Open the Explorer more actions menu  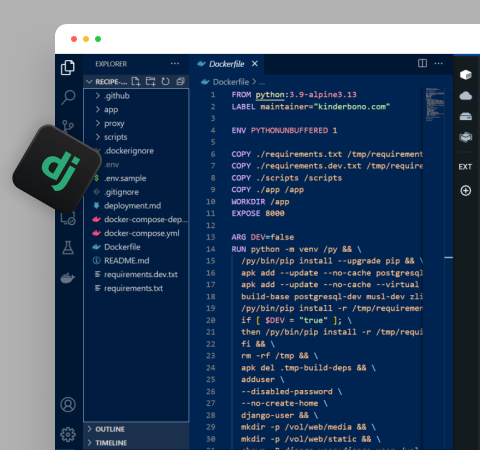[x=175, y=63]
